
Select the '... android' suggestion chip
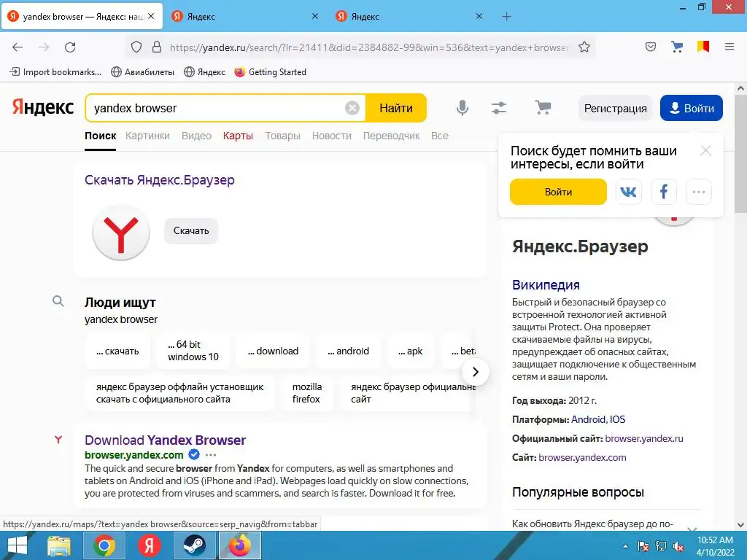348,351
